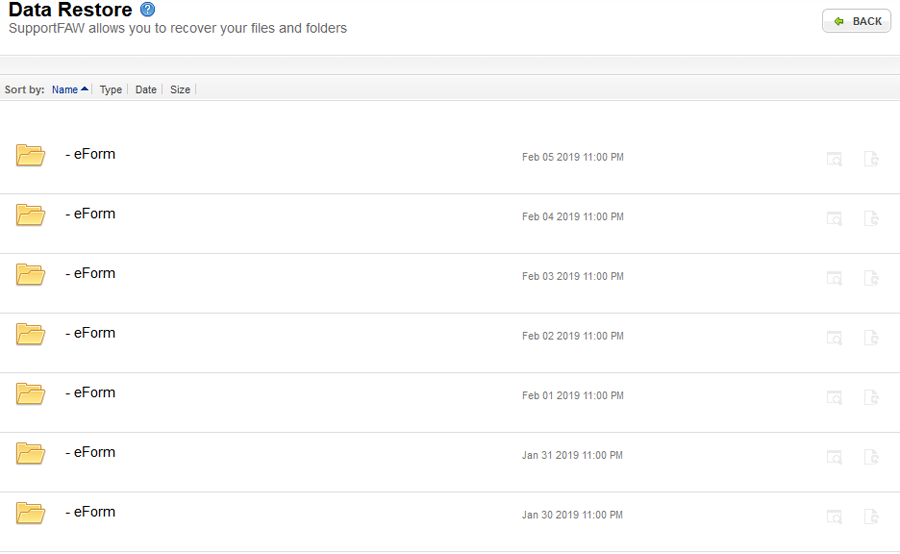Select the eForm name dated Feb 02 2019

pyautogui.click(x=90, y=333)
